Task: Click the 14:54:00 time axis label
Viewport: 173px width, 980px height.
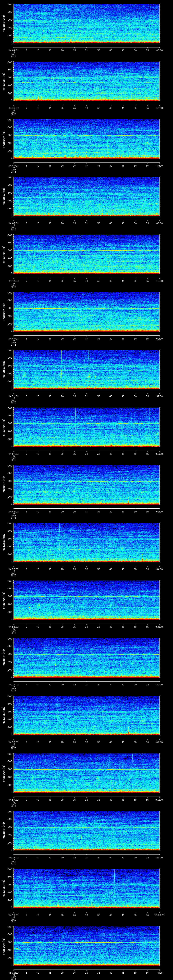Action: click(x=13, y=627)
